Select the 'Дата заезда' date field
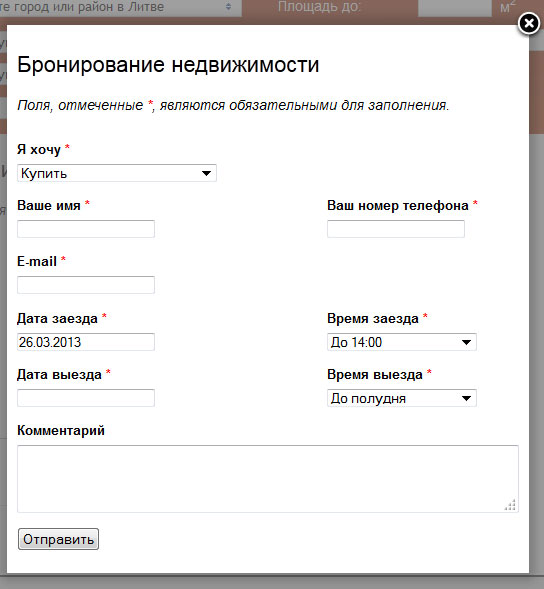 tap(86, 342)
